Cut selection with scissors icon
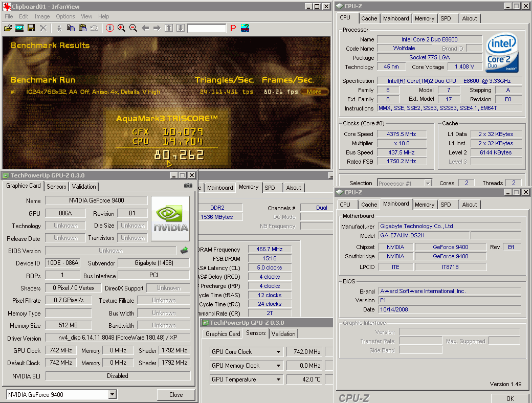The image size is (532, 403). click(59, 28)
